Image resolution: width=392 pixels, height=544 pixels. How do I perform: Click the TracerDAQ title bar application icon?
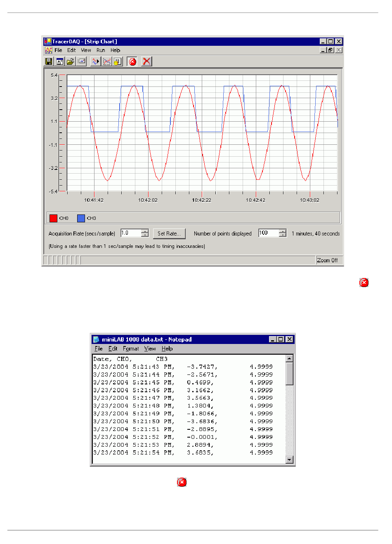point(47,41)
